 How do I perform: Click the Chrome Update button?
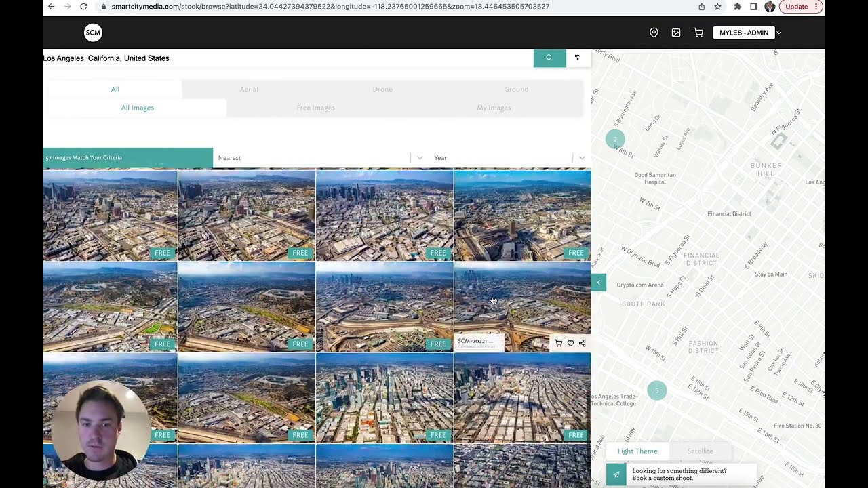(801, 7)
